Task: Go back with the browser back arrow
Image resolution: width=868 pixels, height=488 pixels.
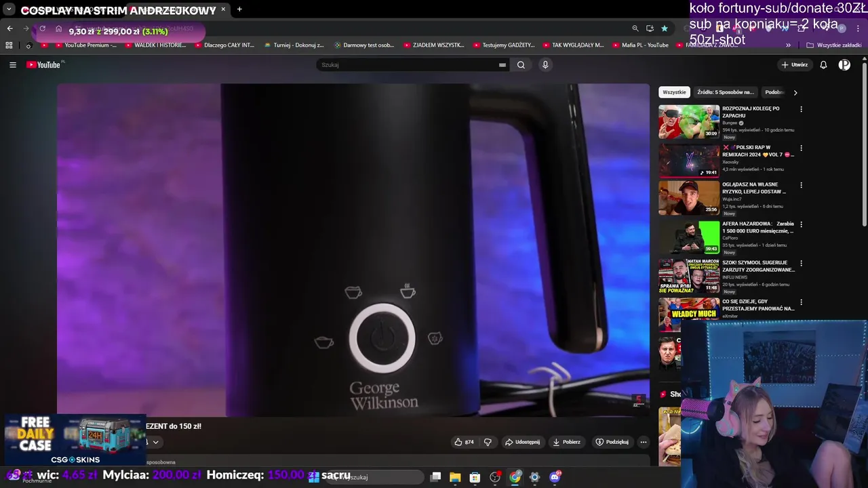Action: pyautogui.click(x=9, y=28)
